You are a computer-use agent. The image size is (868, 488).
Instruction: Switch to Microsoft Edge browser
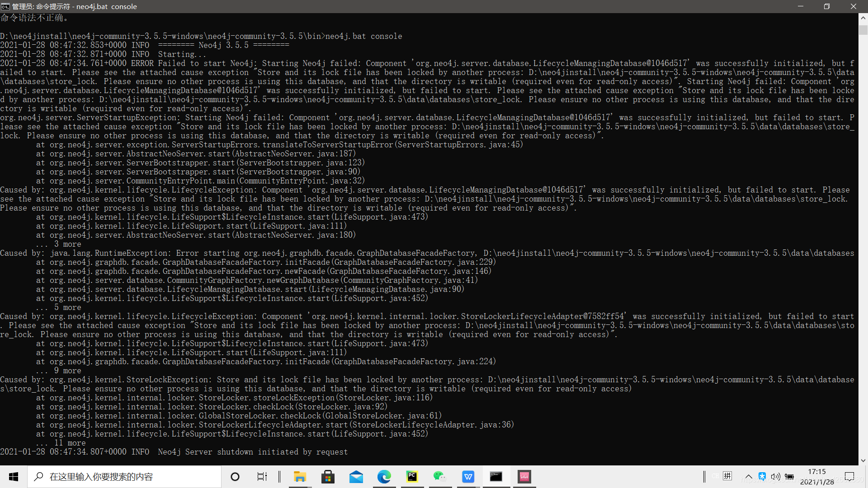coord(384,477)
